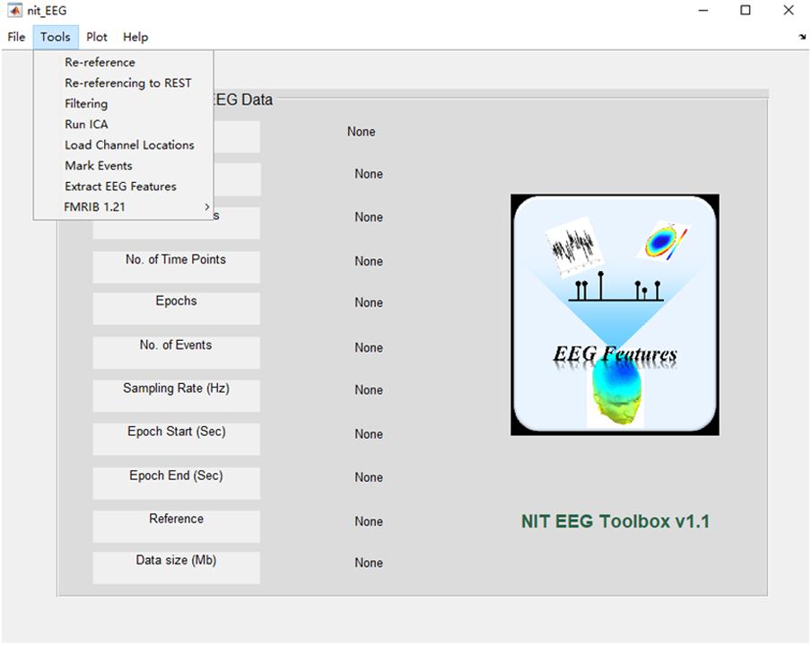Click the Data size (Mb) label
Viewport: 812px width, 646px height.
pos(176,568)
